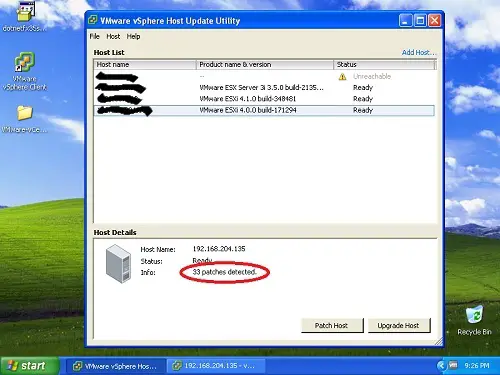The width and height of the screenshot is (500, 375).
Task: Click the Ready status of ESX Server 3i row
Action: coord(363,88)
